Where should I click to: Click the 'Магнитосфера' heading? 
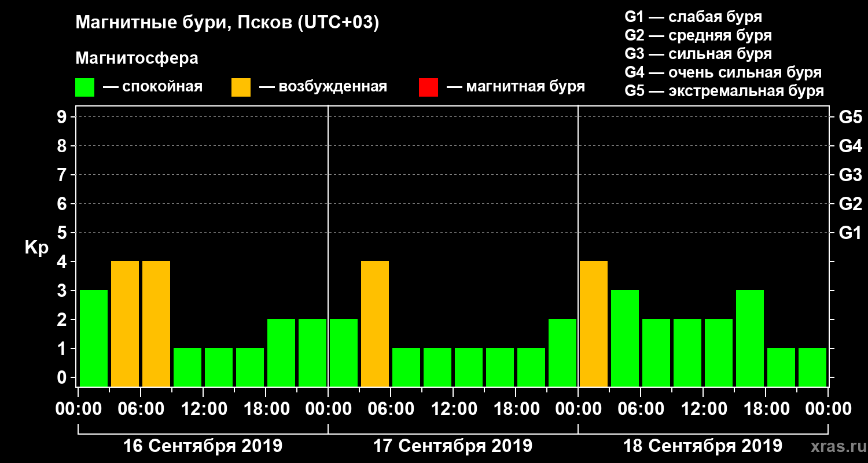click(137, 58)
